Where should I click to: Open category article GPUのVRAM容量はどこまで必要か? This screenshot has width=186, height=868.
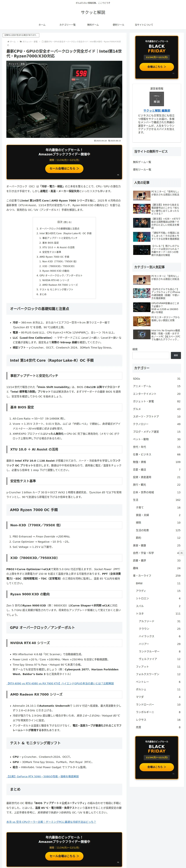pos(157,308)
